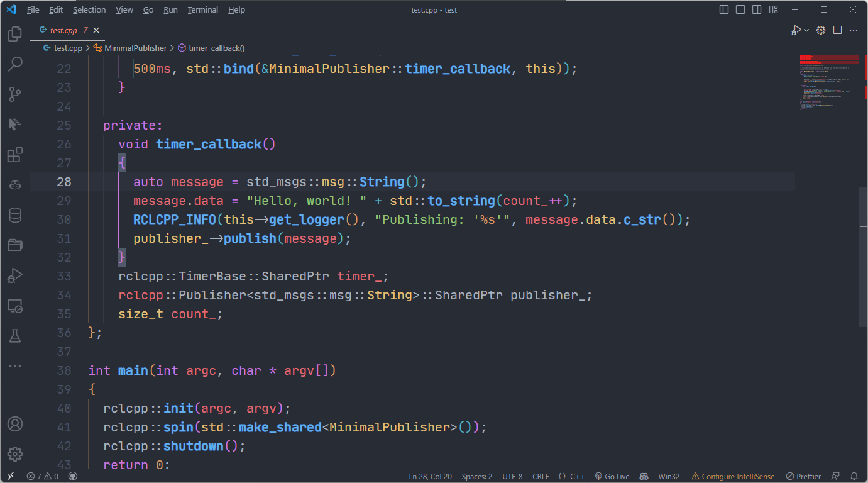Image resolution: width=868 pixels, height=483 pixels.
Task: Toggle the secondary side bar
Action: coord(757,9)
